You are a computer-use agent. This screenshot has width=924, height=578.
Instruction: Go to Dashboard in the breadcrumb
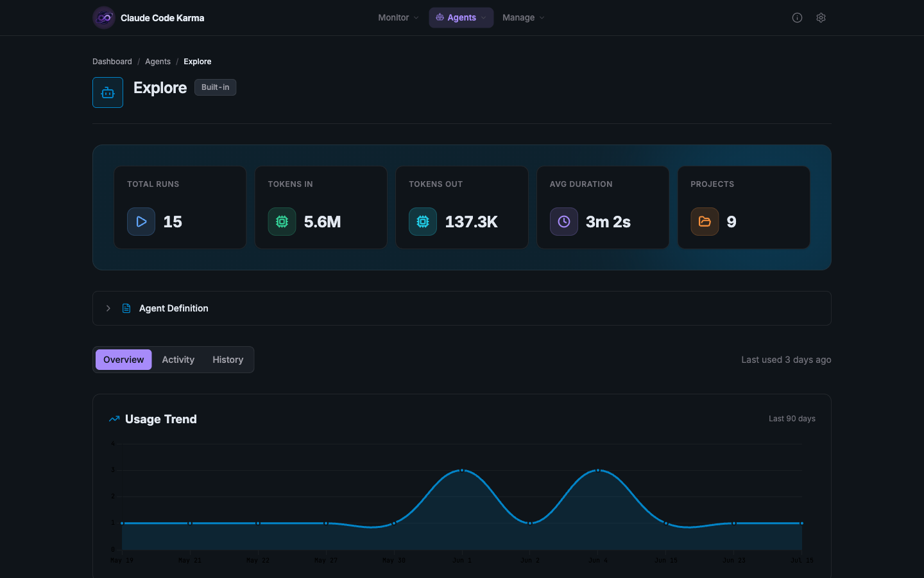click(x=112, y=62)
